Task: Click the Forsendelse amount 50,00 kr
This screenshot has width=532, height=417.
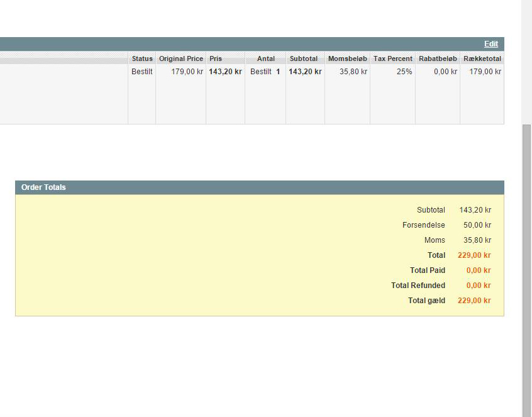Action: click(x=477, y=225)
